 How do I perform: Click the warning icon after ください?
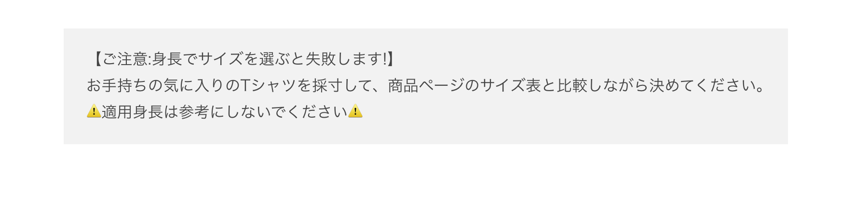click(355, 111)
